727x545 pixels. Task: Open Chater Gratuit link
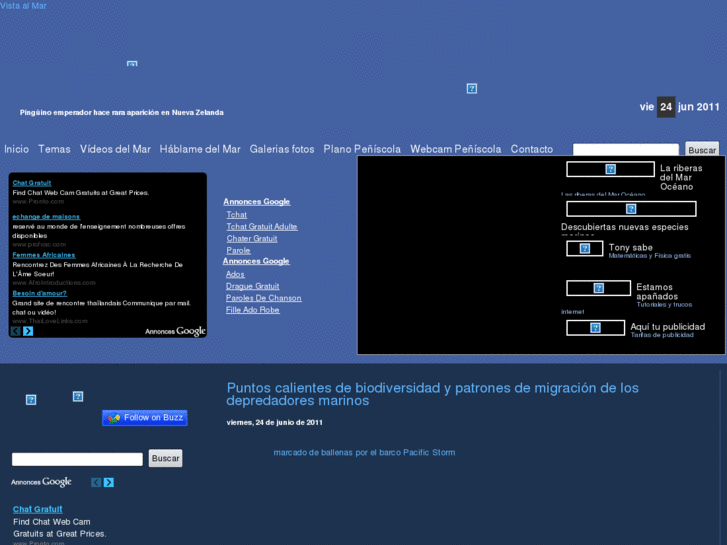[252, 238]
